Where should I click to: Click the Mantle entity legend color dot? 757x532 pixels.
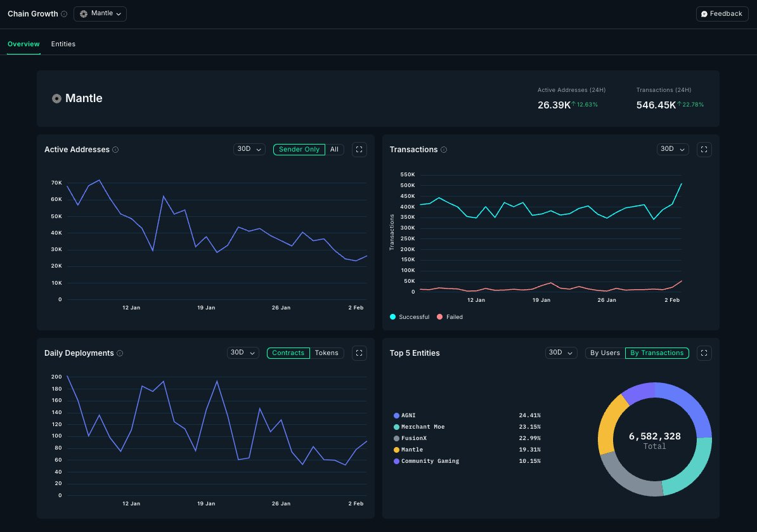click(x=396, y=450)
